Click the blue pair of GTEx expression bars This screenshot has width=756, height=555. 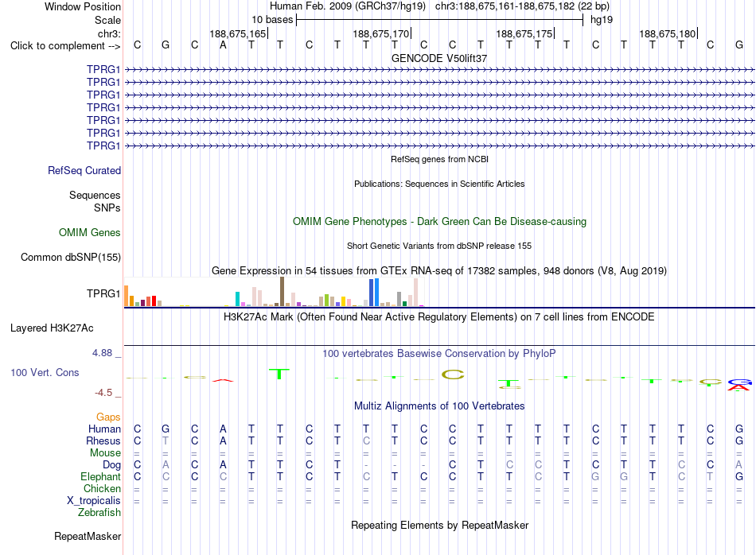374,293
